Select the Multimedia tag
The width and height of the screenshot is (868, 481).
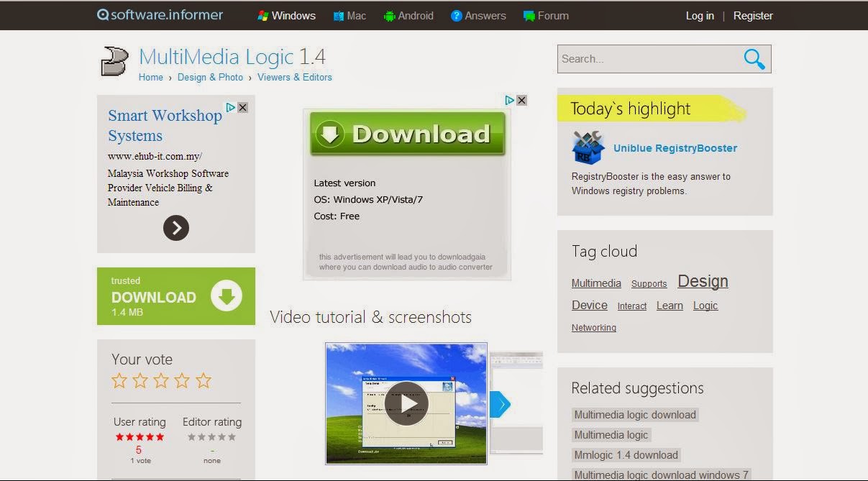596,283
